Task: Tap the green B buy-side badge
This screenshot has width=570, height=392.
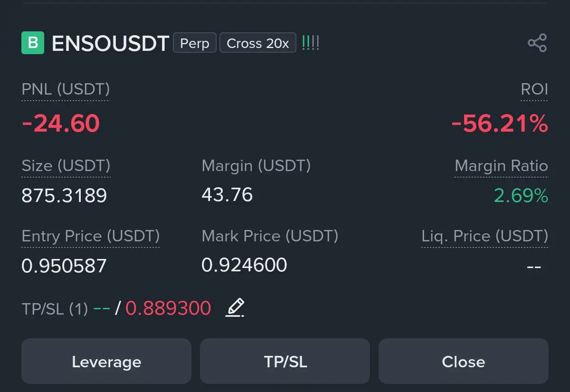Action: 33,43
